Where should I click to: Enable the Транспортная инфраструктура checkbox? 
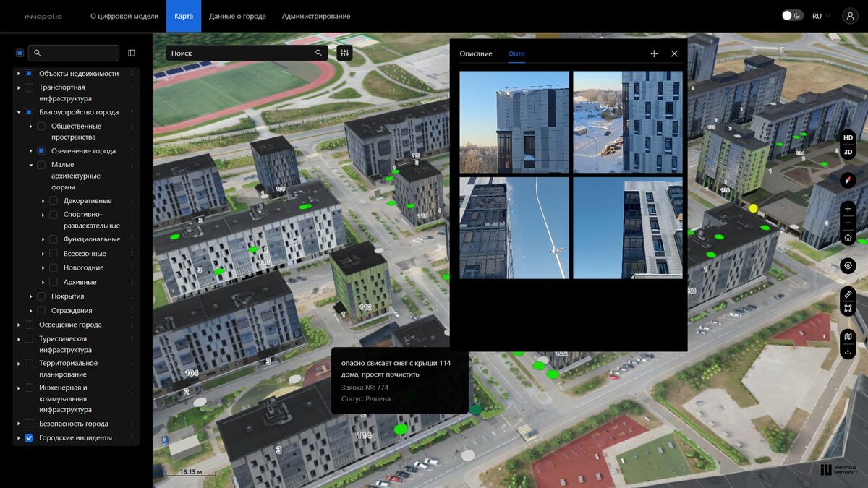pyautogui.click(x=28, y=87)
